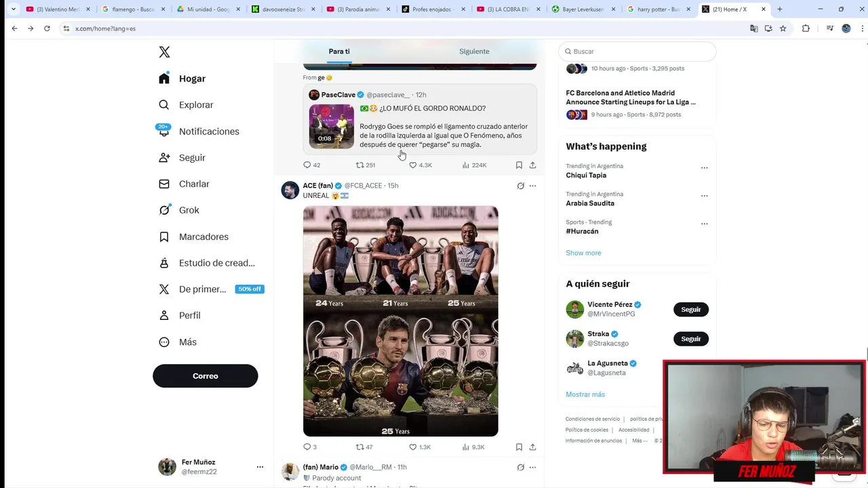Click Mostrar más under A quién seguir

point(585,394)
